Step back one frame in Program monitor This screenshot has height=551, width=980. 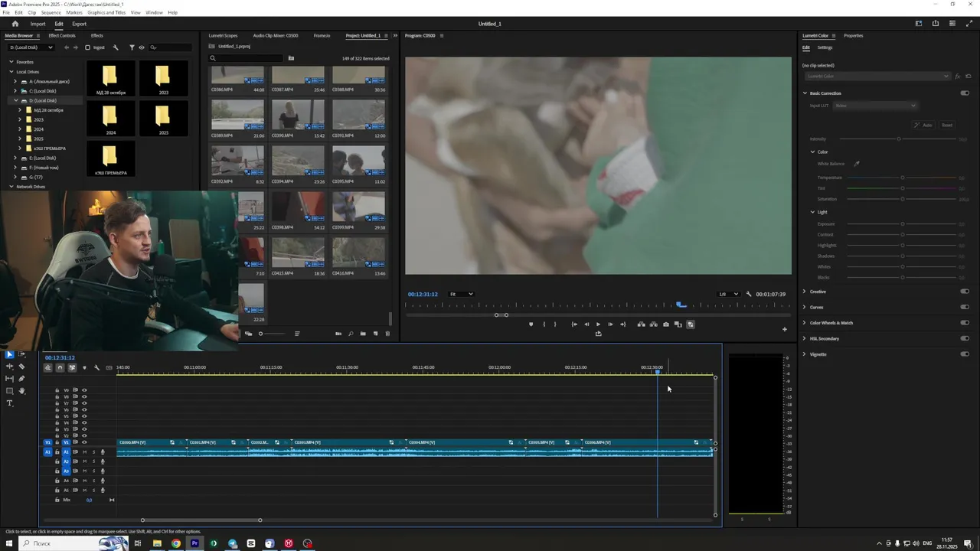pyautogui.click(x=586, y=324)
